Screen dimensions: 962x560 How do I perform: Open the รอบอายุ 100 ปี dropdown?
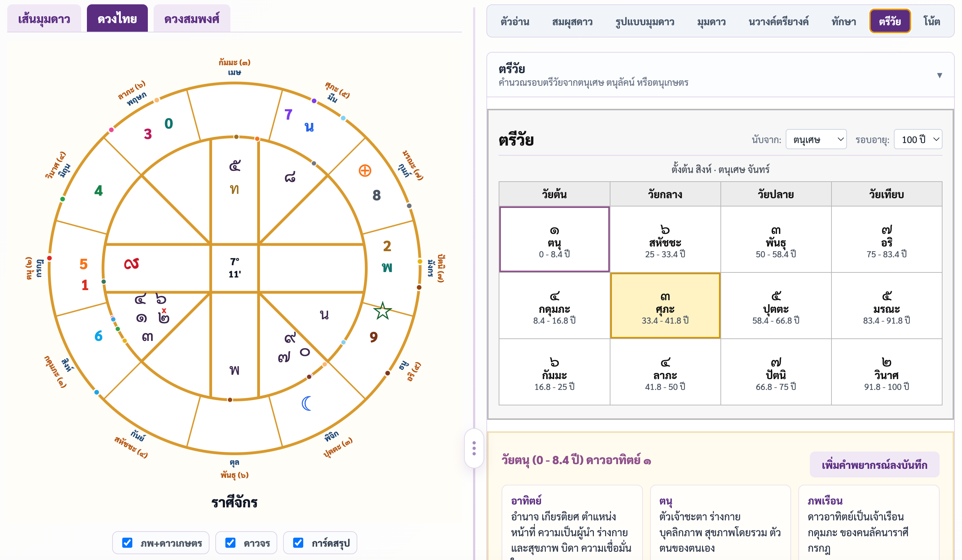point(918,139)
